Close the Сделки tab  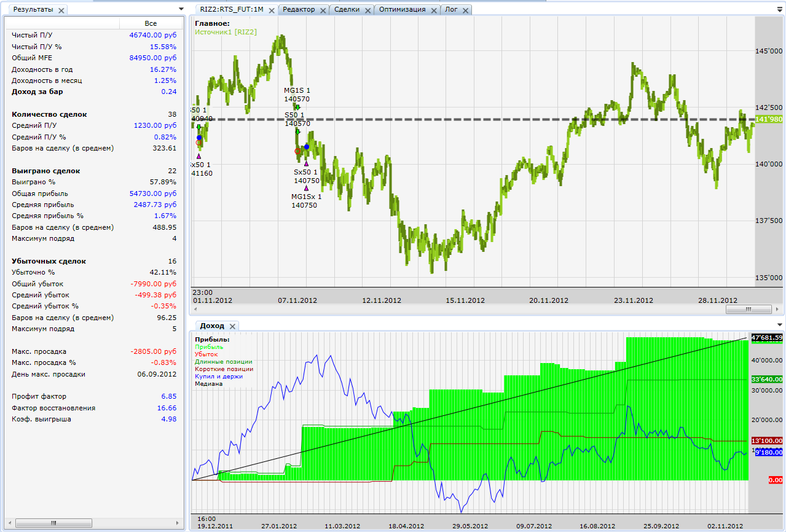click(x=367, y=10)
